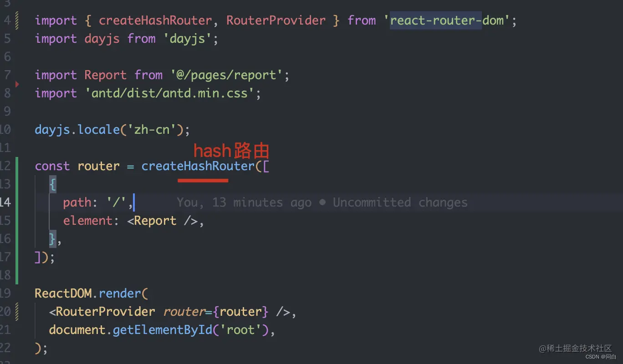Click the element property key on line 15
Image resolution: width=623 pixels, height=364 pixels.
coord(88,221)
